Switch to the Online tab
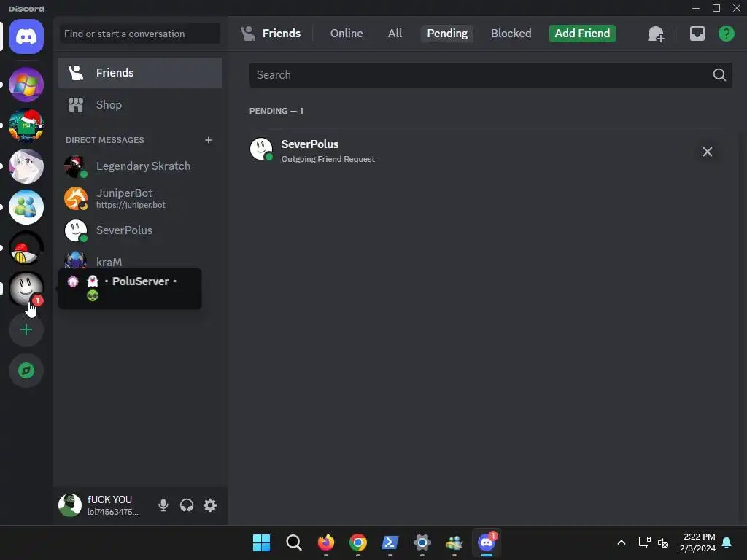The width and height of the screenshot is (747, 560). pyautogui.click(x=347, y=34)
